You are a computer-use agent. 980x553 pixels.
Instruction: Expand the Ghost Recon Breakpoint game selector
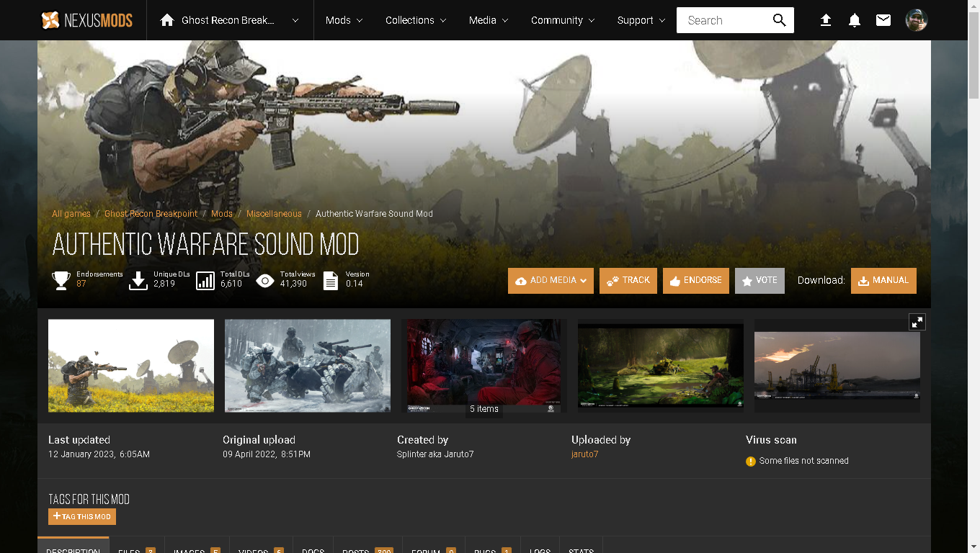[230, 20]
